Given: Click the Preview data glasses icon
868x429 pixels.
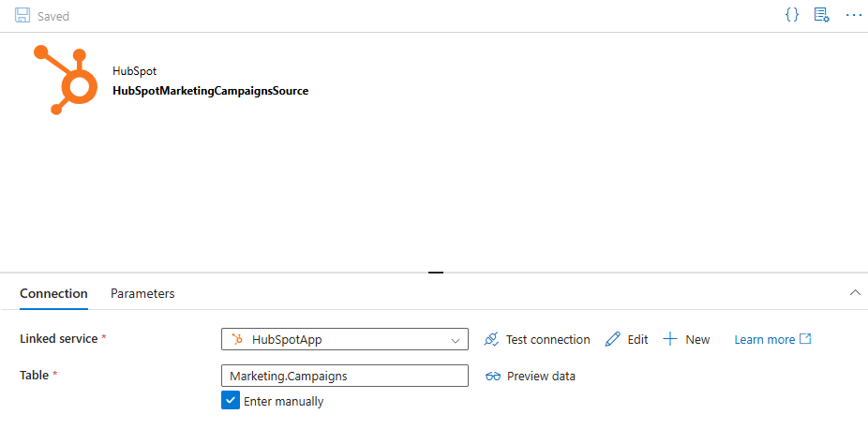Looking at the screenshot, I should point(493,377).
